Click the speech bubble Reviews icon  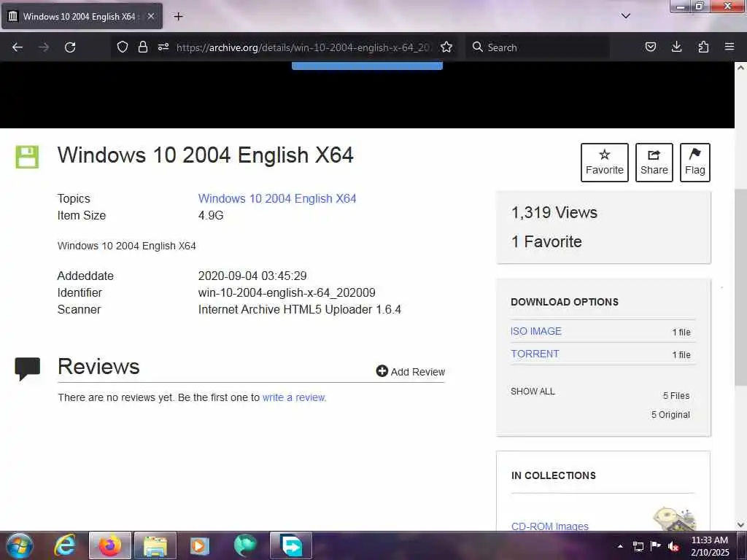27,368
